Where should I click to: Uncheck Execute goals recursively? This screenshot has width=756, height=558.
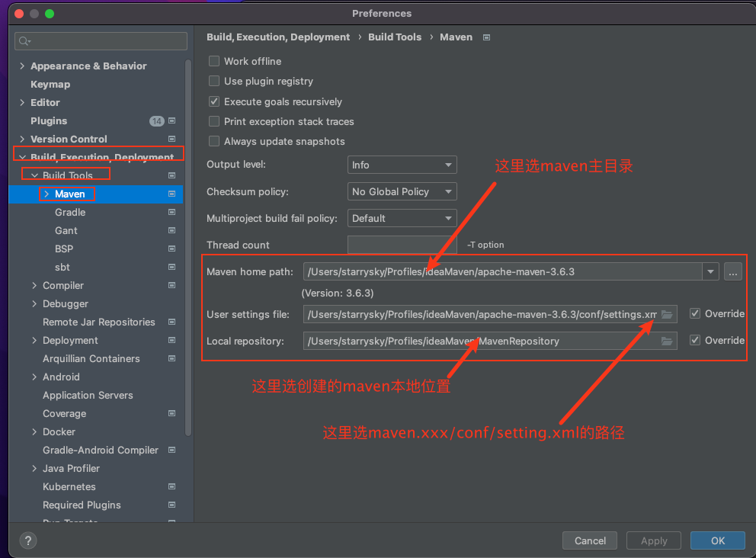[214, 101]
